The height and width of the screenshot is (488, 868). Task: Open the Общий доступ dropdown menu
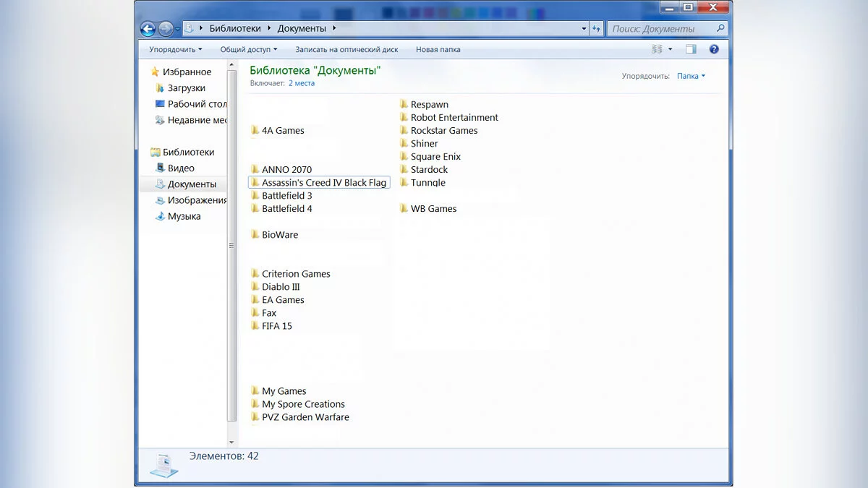[249, 50]
